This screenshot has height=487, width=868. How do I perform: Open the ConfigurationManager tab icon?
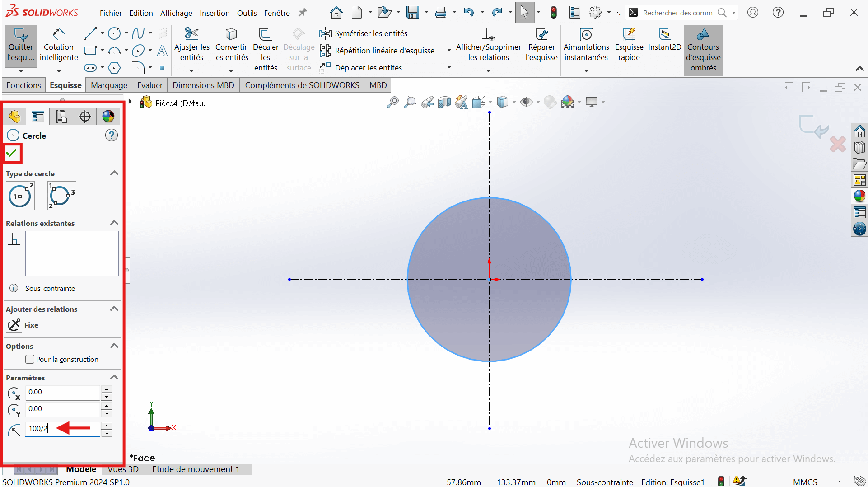(61, 117)
